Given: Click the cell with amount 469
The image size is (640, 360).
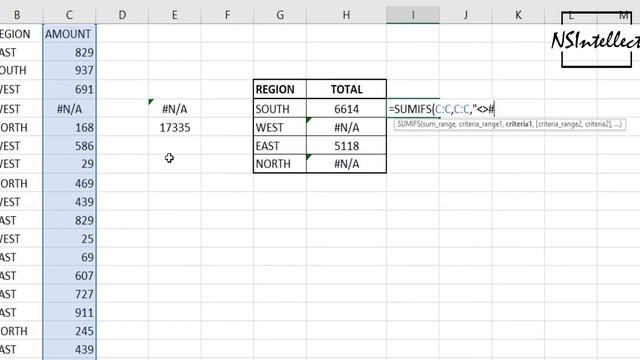Looking at the screenshot, I should click(69, 183).
